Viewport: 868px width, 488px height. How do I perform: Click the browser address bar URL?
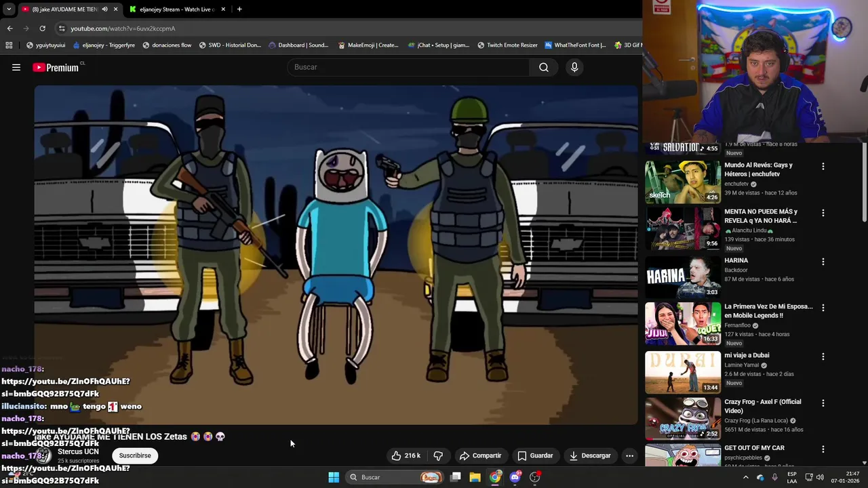123,28
